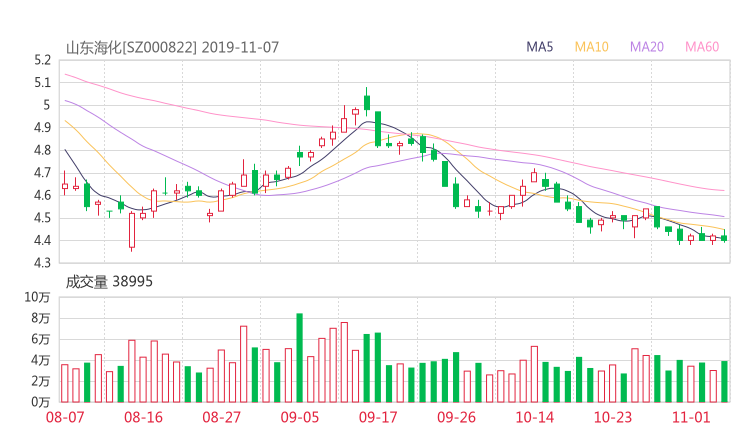
Task: Click the MA20 legend label
Action: pyautogui.click(x=647, y=47)
